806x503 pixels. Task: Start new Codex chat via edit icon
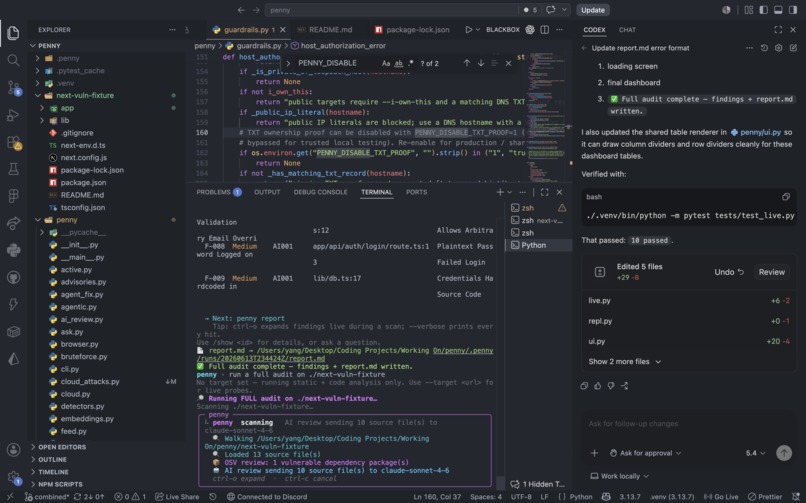(793, 48)
